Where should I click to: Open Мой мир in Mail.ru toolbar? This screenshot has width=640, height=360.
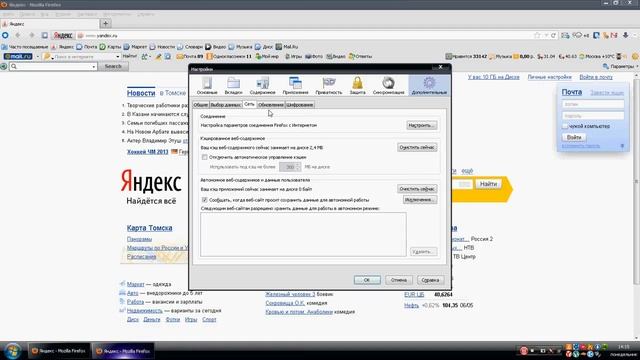click(267, 56)
